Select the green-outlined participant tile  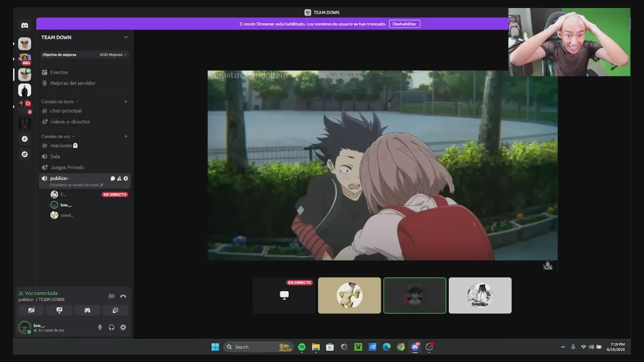(x=415, y=295)
